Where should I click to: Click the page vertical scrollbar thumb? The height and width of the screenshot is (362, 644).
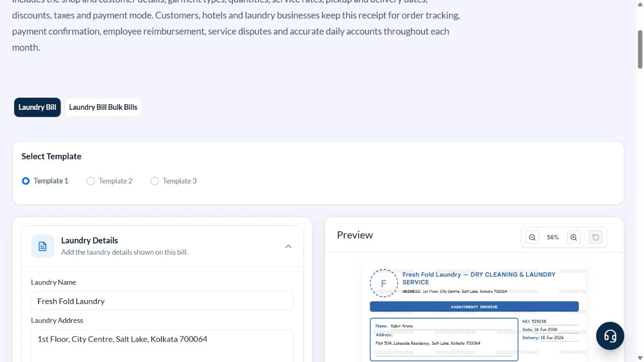click(x=640, y=49)
